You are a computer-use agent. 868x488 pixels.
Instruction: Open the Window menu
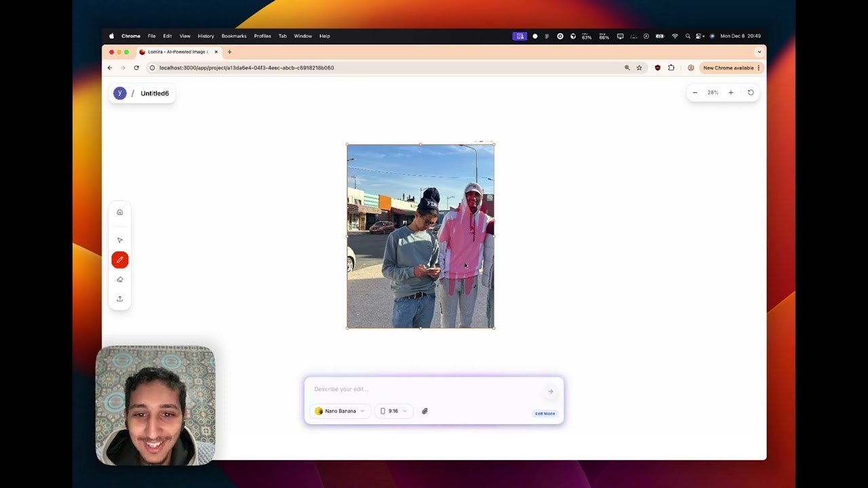303,36
